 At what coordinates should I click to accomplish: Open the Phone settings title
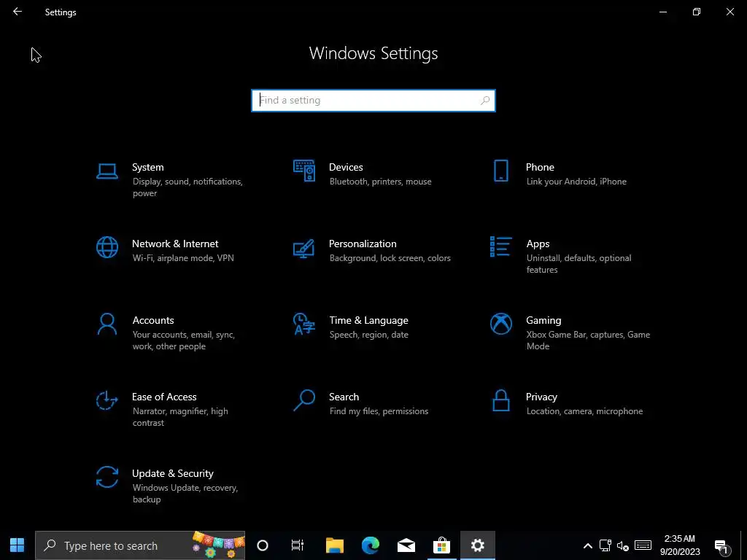[x=540, y=167]
